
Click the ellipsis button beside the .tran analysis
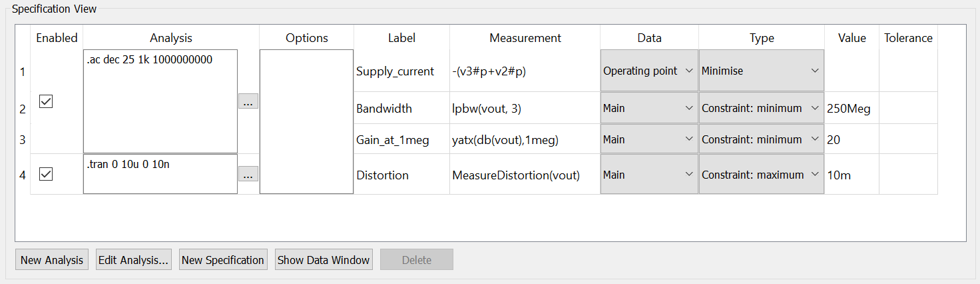click(248, 175)
